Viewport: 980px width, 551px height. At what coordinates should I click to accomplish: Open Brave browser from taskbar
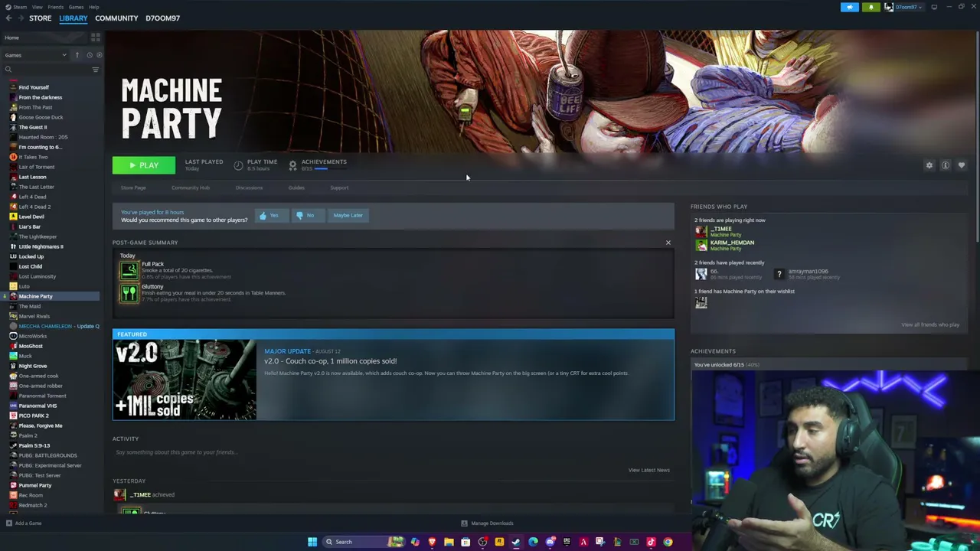[432, 542]
